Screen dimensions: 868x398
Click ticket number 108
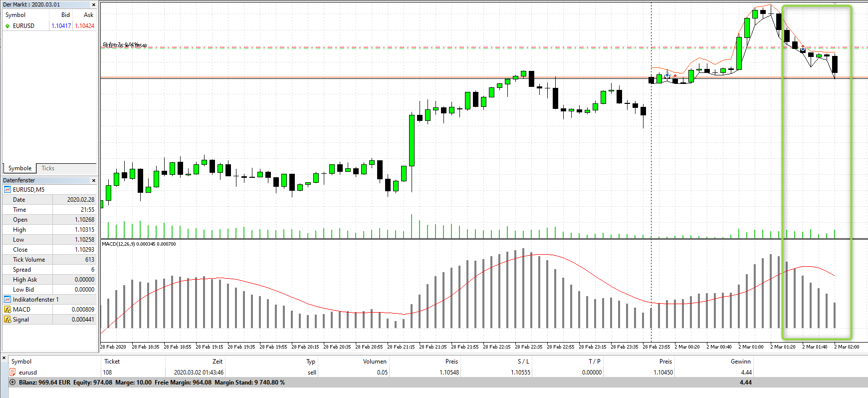tap(107, 373)
